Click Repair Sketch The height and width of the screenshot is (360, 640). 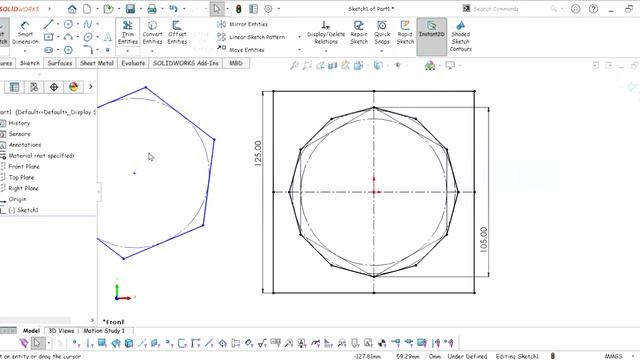click(x=359, y=32)
